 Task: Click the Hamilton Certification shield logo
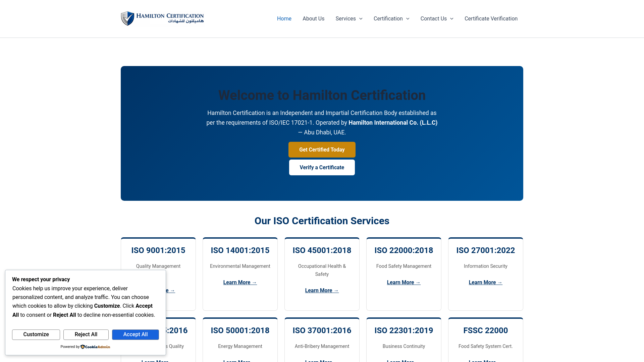(x=162, y=18)
